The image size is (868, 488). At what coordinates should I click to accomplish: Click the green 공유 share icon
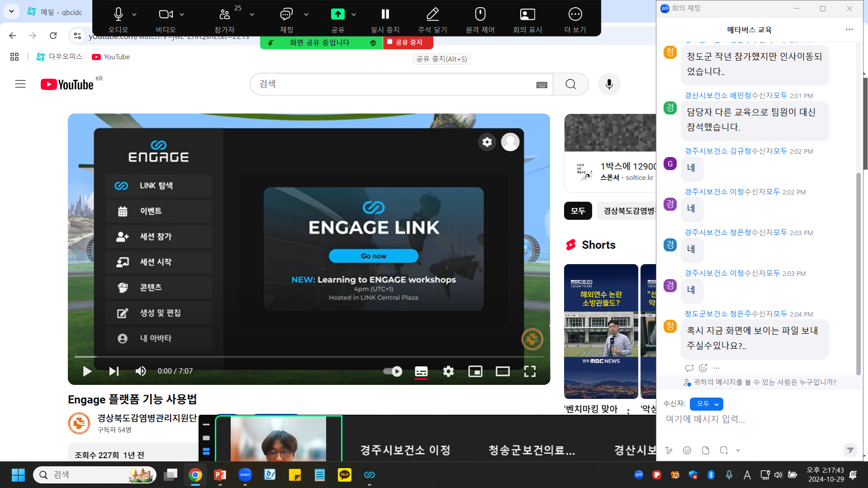337,14
